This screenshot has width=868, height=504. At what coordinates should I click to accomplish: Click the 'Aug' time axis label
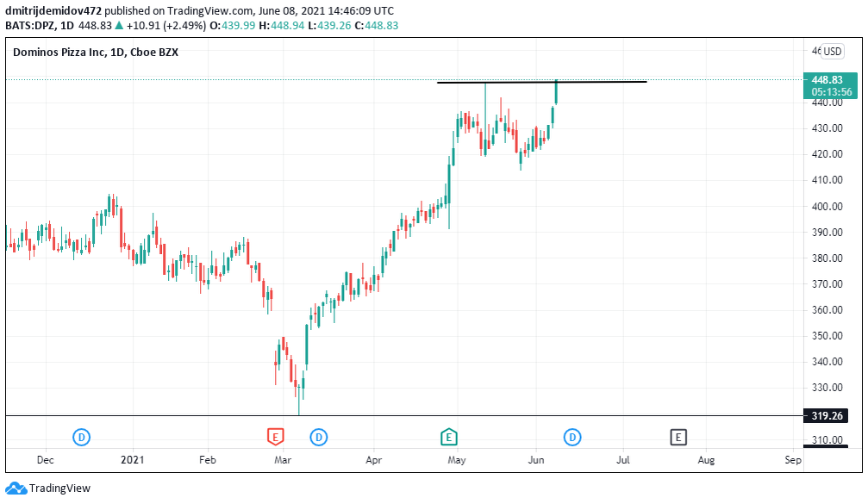point(706,460)
